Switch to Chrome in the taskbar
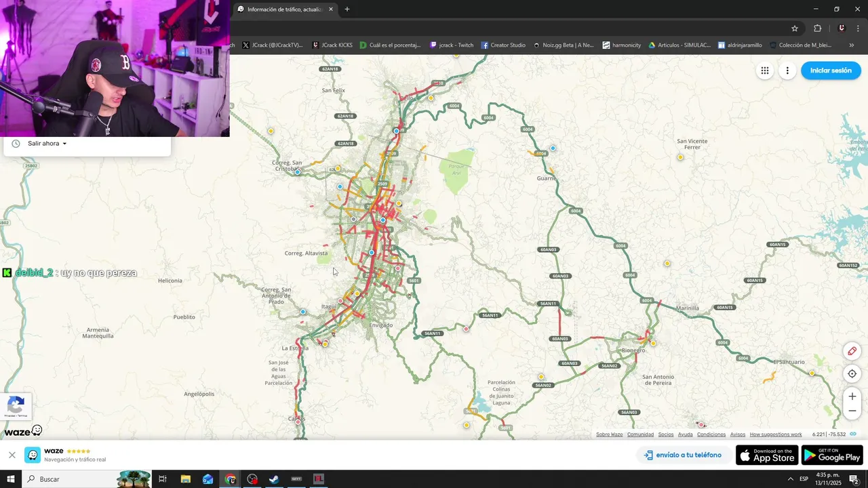The height and width of the screenshot is (488, 868). click(x=230, y=479)
